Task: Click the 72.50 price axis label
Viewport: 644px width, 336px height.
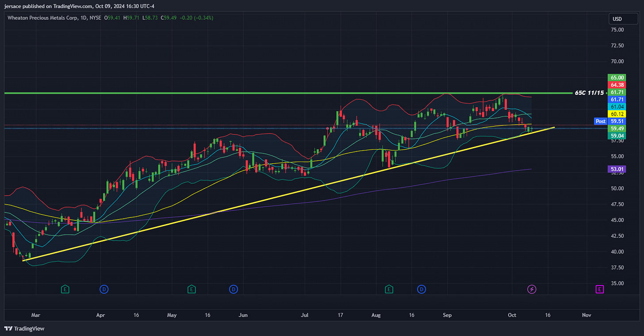Action: [x=617, y=46]
